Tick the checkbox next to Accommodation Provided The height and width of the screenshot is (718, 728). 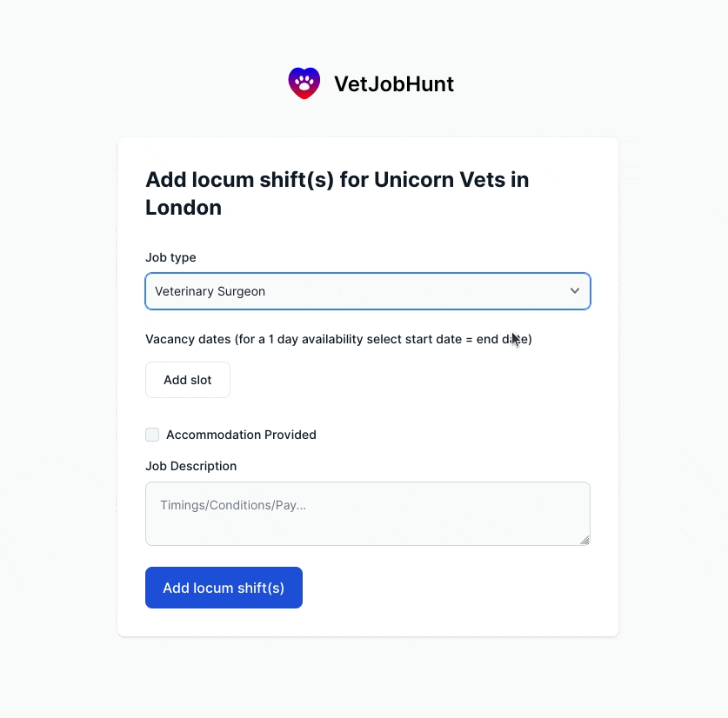(x=152, y=434)
